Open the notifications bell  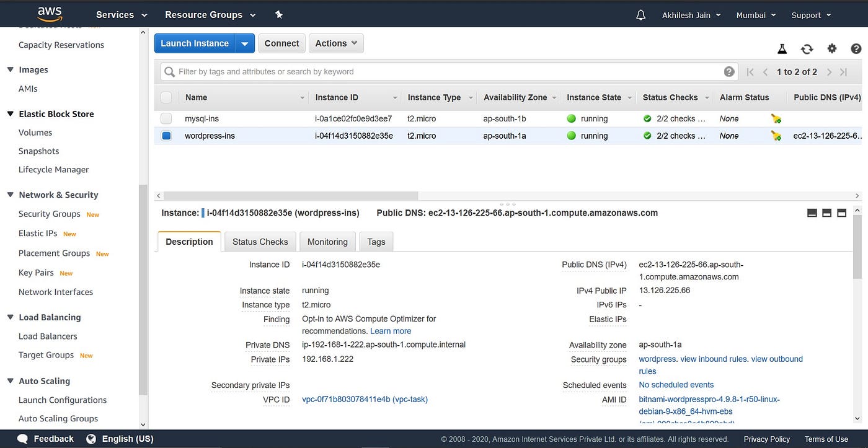click(x=641, y=15)
